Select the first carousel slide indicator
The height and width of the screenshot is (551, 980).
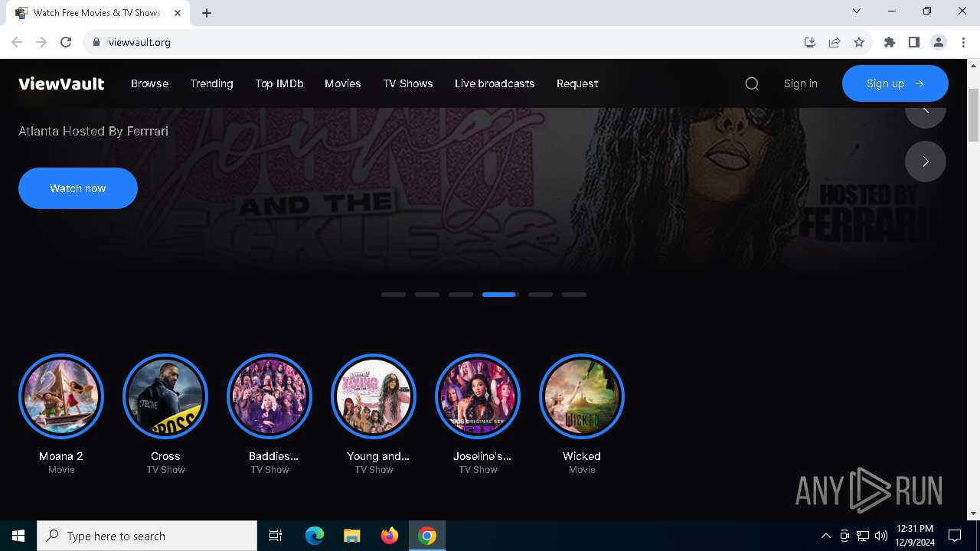[394, 295]
